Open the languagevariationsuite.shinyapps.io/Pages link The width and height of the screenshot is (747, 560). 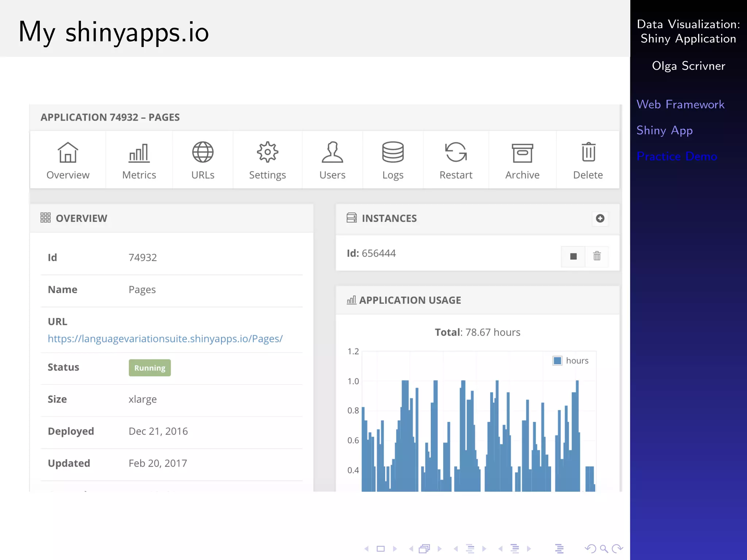(x=165, y=339)
